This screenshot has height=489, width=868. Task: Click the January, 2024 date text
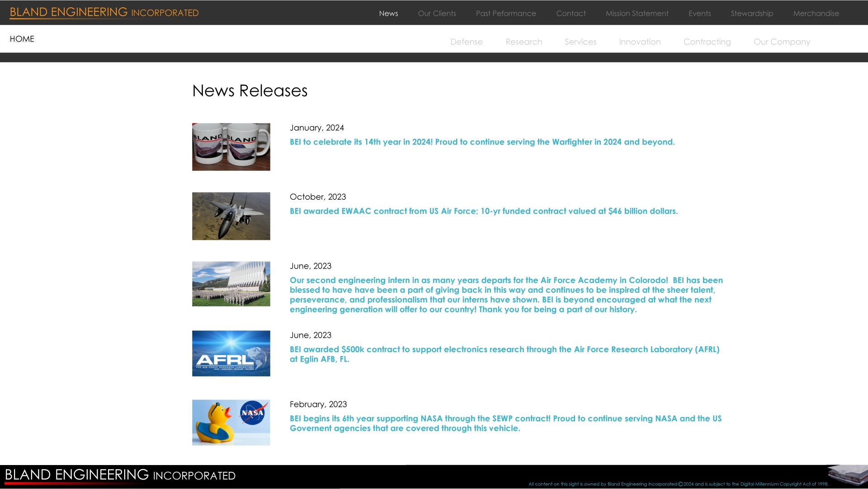tap(317, 128)
